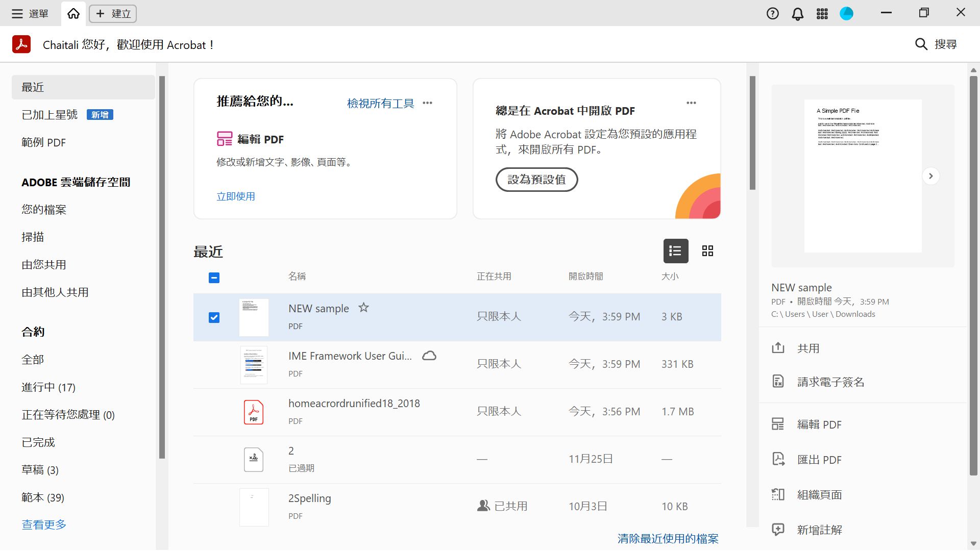Screen dimensions: 980x551
Task: Select the 請求電子簽名 action icon
Action: coord(778,382)
